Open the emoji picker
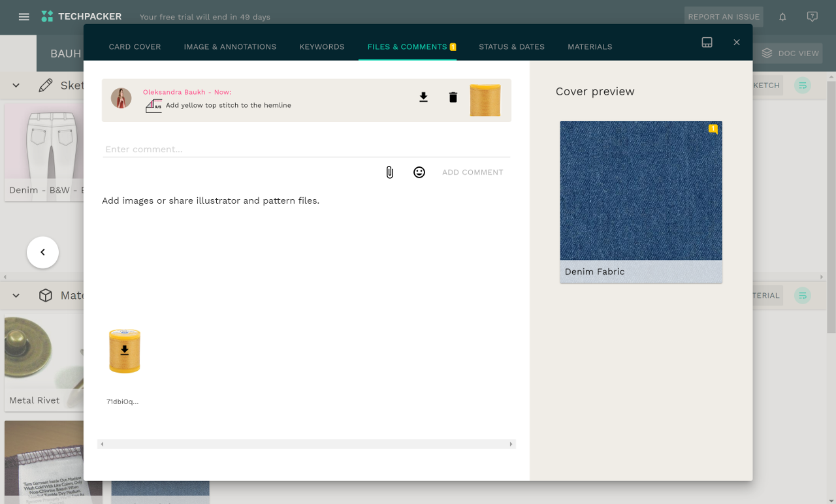The height and width of the screenshot is (504, 836). click(419, 172)
